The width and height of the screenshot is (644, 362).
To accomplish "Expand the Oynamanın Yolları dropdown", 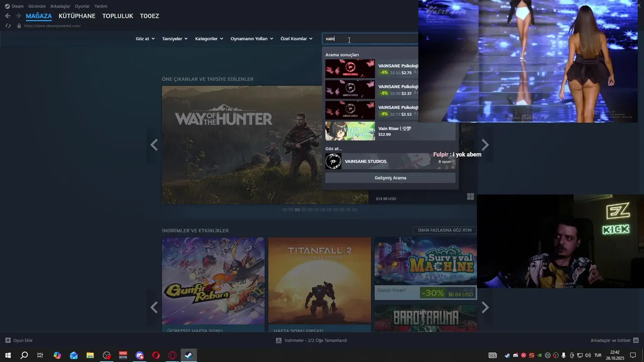I will (252, 39).
